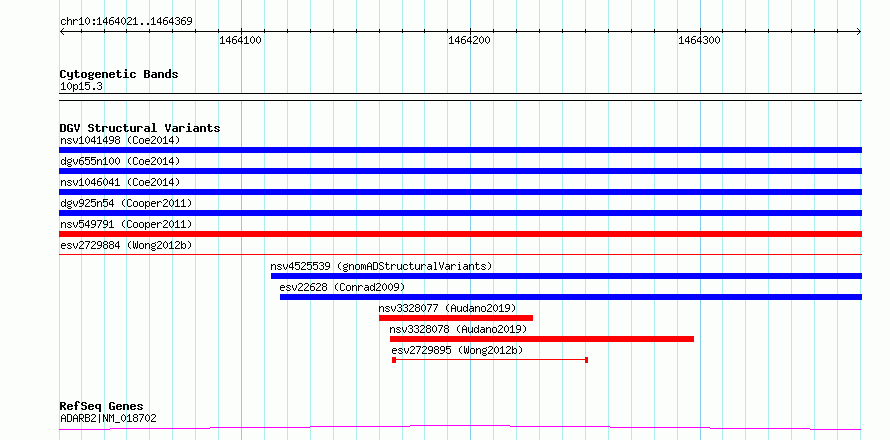Viewport: 890px width, 440px height.
Task: Click the blue bar for nsv1046041
Action: [x=460, y=192]
